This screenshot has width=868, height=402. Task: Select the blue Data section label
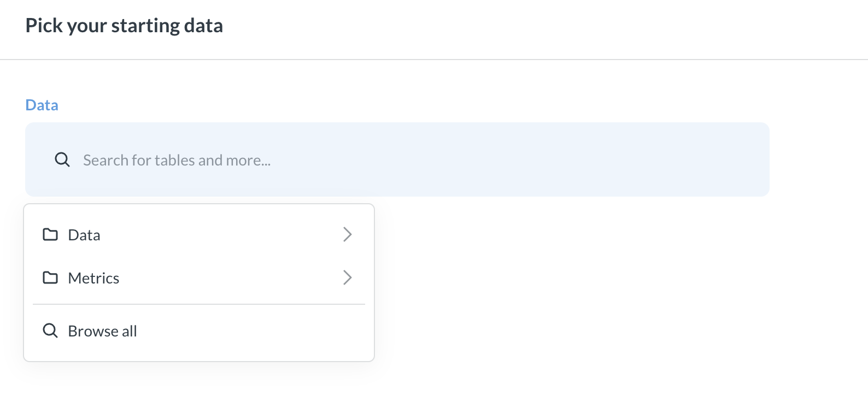(42, 104)
